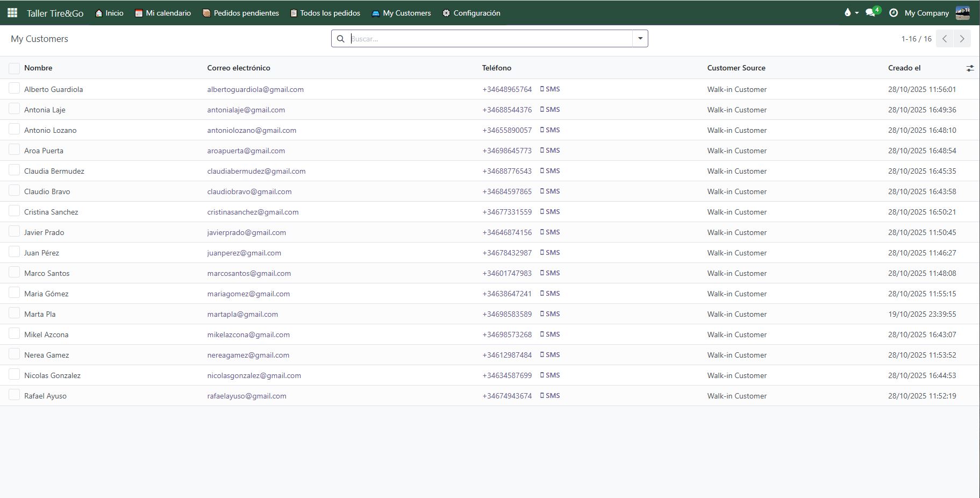Go to next page arrow
The height and width of the screenshot is (498, 980).
click(x=962, y=39)
